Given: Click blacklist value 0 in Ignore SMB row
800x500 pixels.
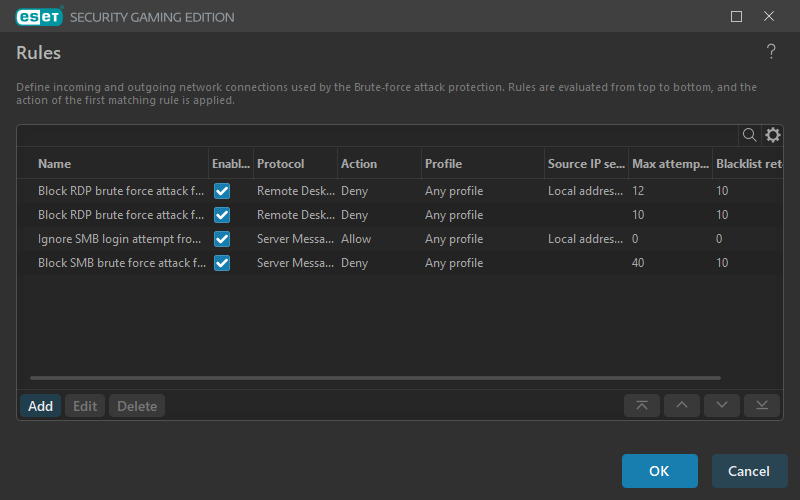Looking at the screenshot, I should pyautogui.click(x=719, y=239).
